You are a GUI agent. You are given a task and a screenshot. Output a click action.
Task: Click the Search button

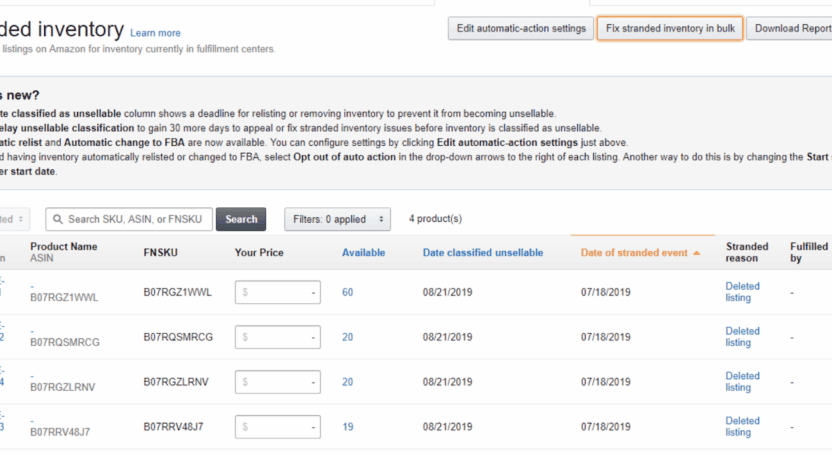point(241,219)
